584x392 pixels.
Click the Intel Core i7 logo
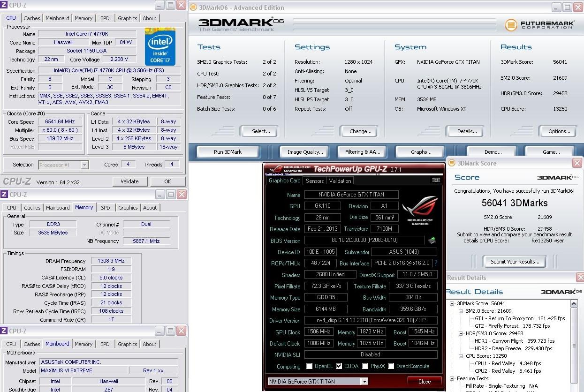pos(160,46)
